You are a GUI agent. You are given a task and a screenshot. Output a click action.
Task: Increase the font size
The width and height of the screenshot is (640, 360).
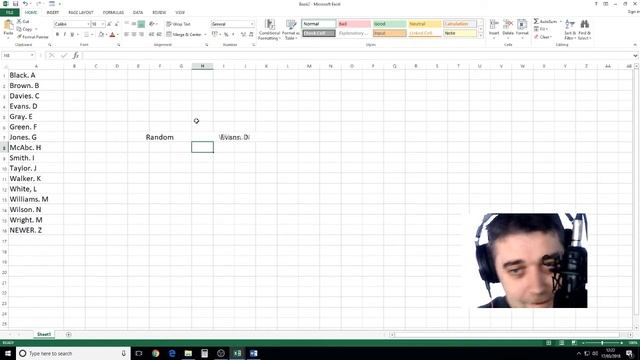(109, 24)
